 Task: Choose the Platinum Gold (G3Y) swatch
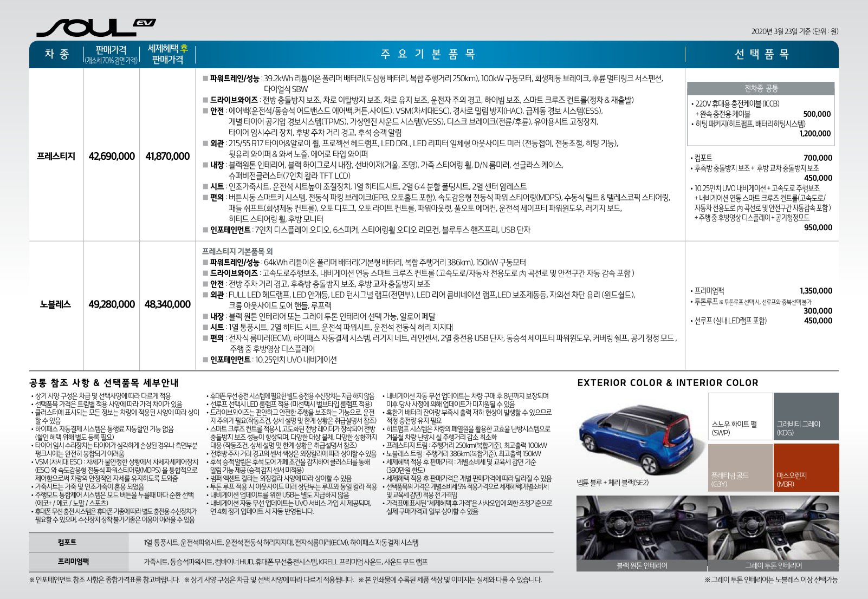pos(740,467)
